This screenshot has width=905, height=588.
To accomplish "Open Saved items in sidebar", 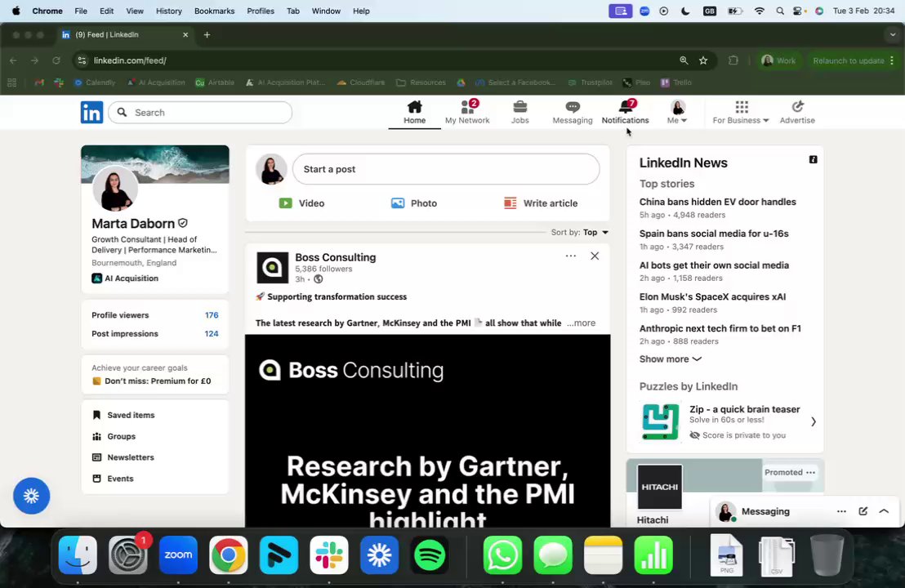I will 123,415.
